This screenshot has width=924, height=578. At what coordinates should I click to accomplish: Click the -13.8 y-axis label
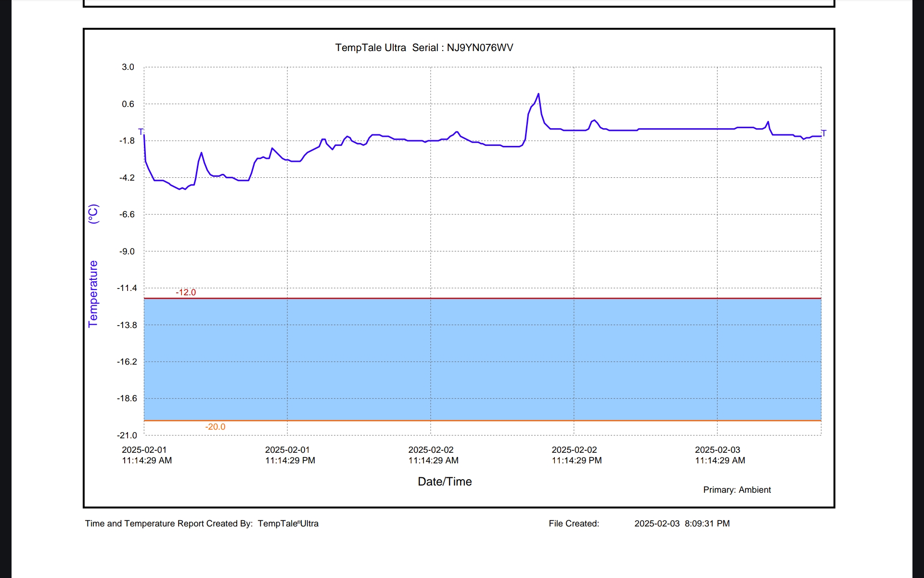(127, 325)
